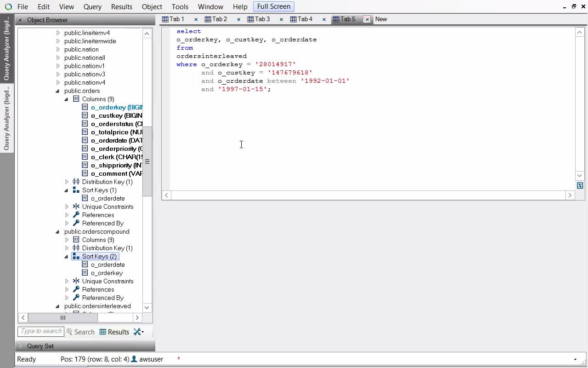Click the Distribution Key icon under public.orders
The height and width of the screenshot is (368, 588).
click(x=76, y=182)
